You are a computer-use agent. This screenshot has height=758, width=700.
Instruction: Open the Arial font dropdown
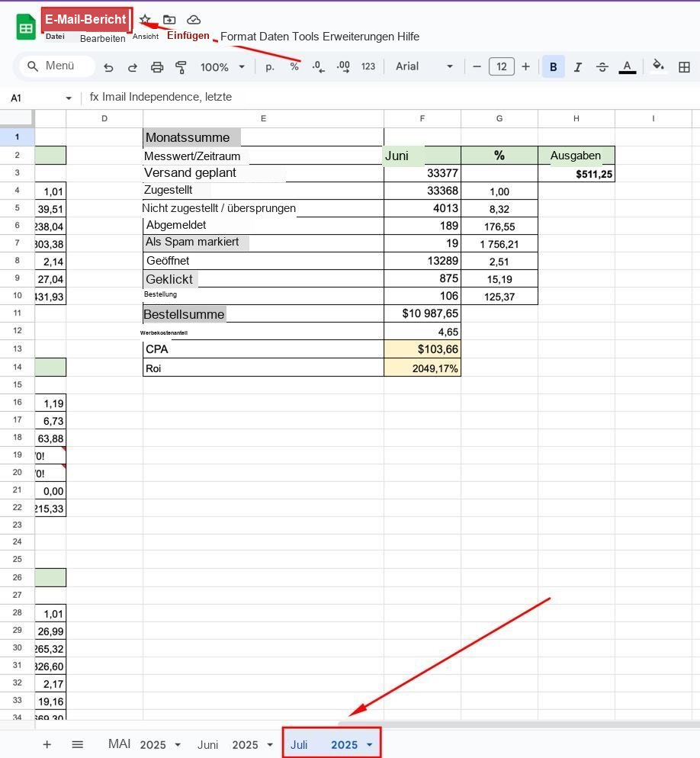click(x=425, y=66)
